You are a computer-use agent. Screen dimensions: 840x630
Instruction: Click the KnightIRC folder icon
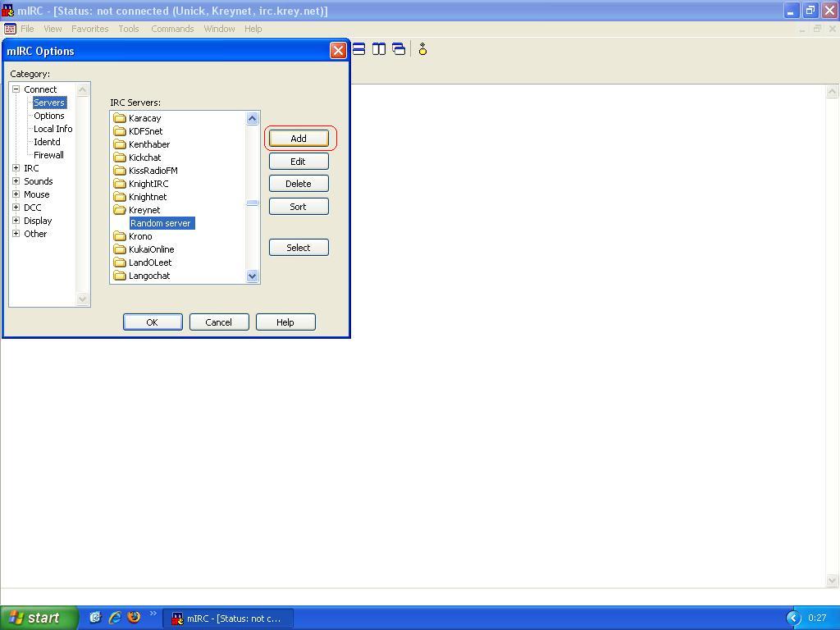point(120,184)
